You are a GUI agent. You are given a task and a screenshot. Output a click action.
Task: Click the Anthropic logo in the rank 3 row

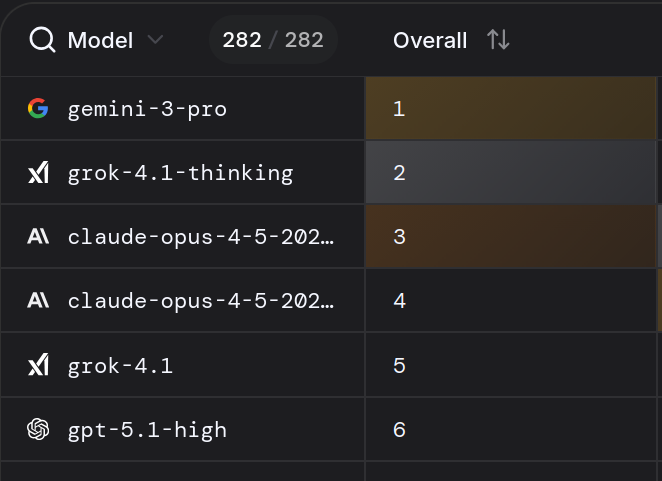point(38,237)
